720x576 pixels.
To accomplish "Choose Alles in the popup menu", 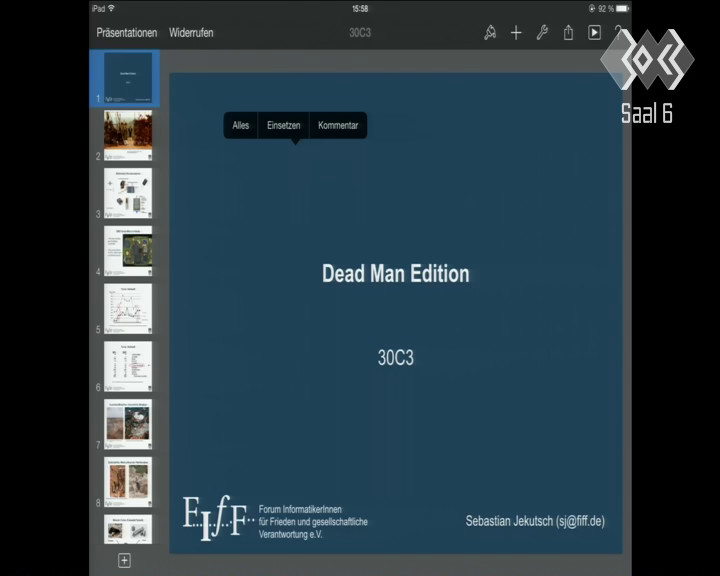I will pos(241,125).
